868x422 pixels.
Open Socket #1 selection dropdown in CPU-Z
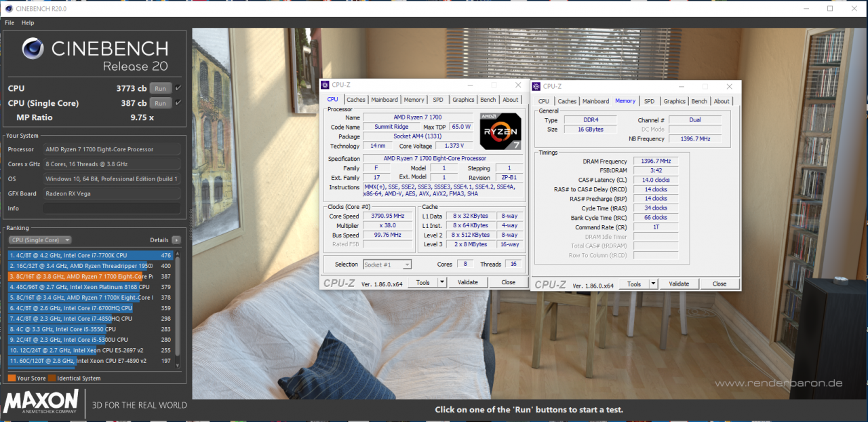387,265
